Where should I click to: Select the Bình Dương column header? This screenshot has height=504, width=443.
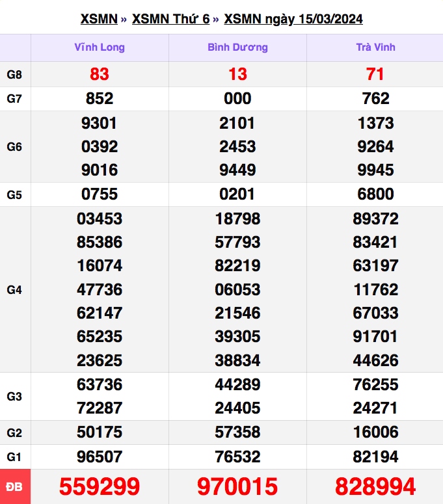(237, 47)
